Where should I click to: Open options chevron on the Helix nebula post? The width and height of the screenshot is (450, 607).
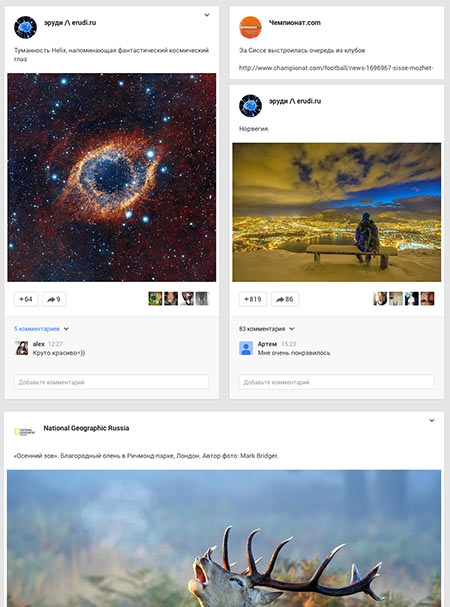point(207,15)
